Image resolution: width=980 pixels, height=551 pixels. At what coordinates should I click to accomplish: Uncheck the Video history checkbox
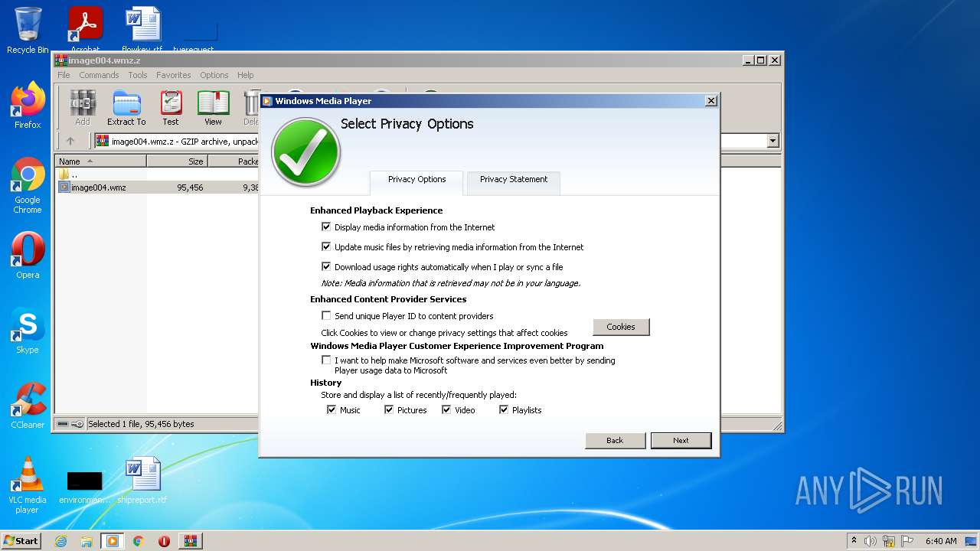click(446, 410)
